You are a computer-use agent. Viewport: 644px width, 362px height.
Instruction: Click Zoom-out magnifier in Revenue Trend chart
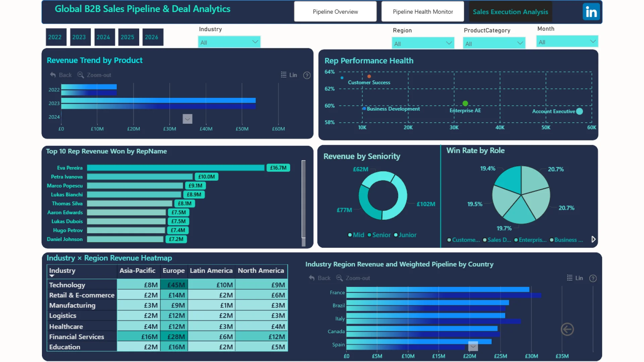[80, 75]
